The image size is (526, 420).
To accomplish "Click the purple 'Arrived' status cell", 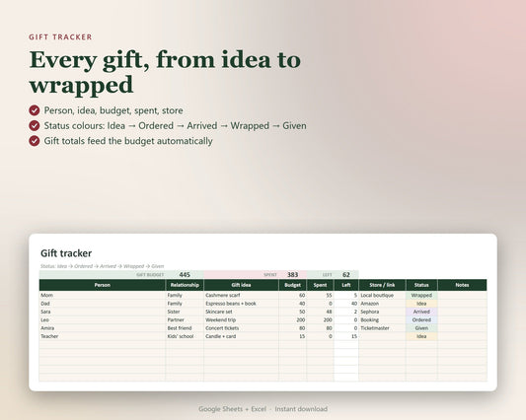I will click(x=421, y=312).
